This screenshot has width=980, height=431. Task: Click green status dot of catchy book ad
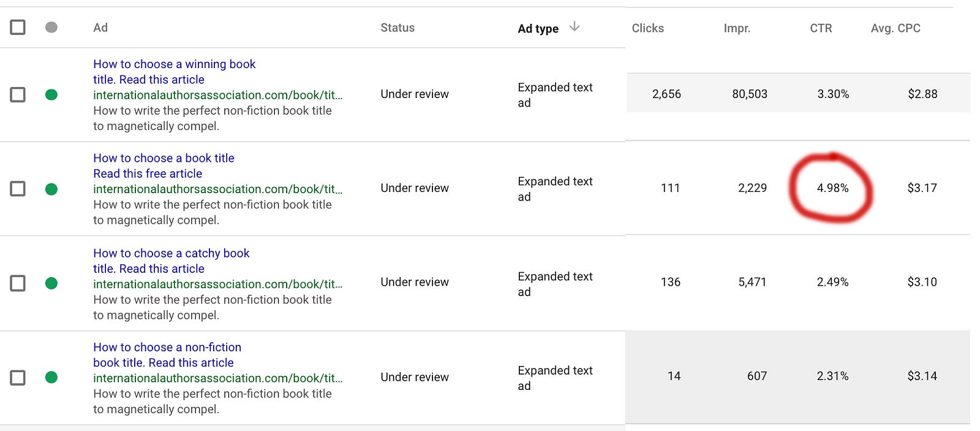(x=51, y=283)
